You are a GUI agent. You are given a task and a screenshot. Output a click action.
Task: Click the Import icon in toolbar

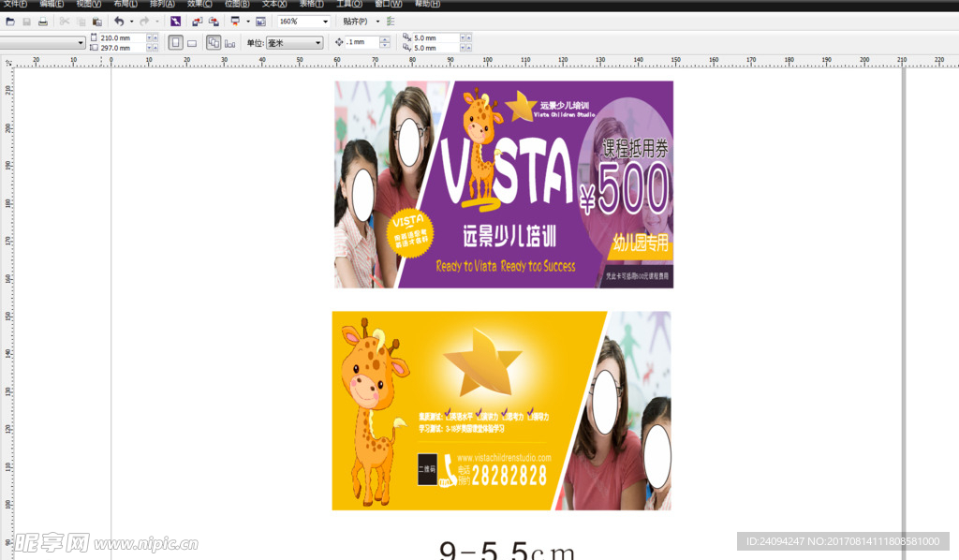[x=197, y=21]
